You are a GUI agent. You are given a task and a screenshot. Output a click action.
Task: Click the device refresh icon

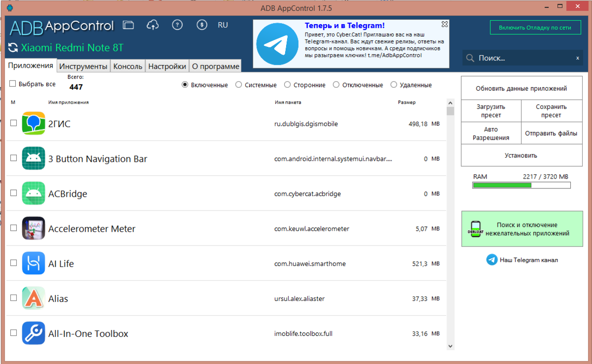coord(13,48)
